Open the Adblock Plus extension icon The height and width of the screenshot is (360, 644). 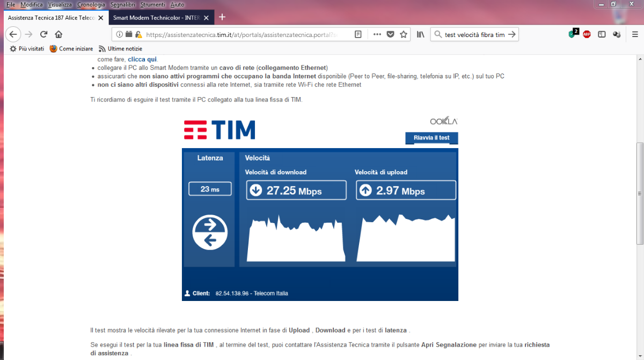(587, 34)
